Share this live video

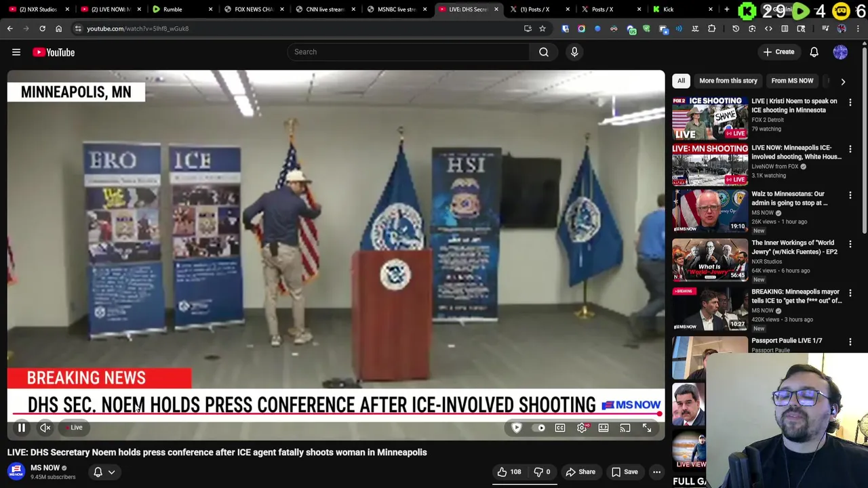coord(580,472)
